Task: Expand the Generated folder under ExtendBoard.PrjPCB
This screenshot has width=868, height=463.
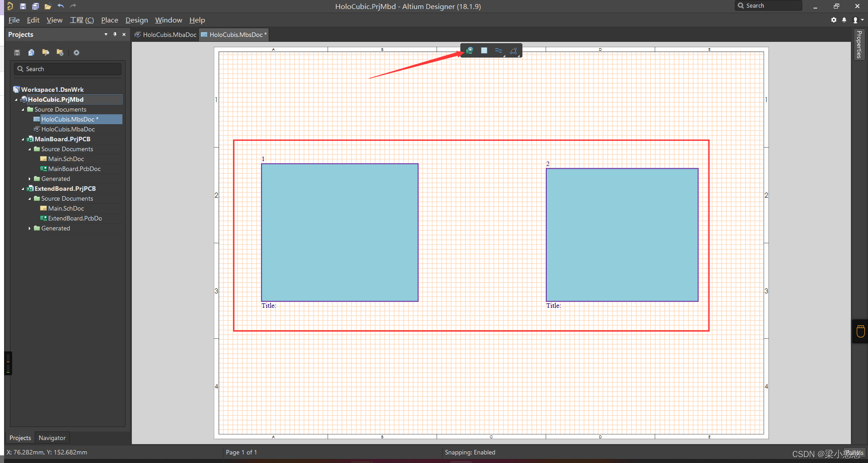Action: (30, 228)
